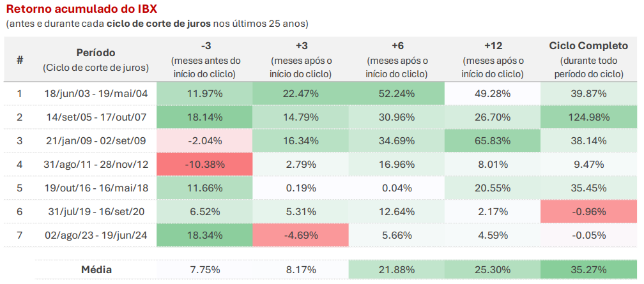Select the "+12" months column header

point(493,46)
